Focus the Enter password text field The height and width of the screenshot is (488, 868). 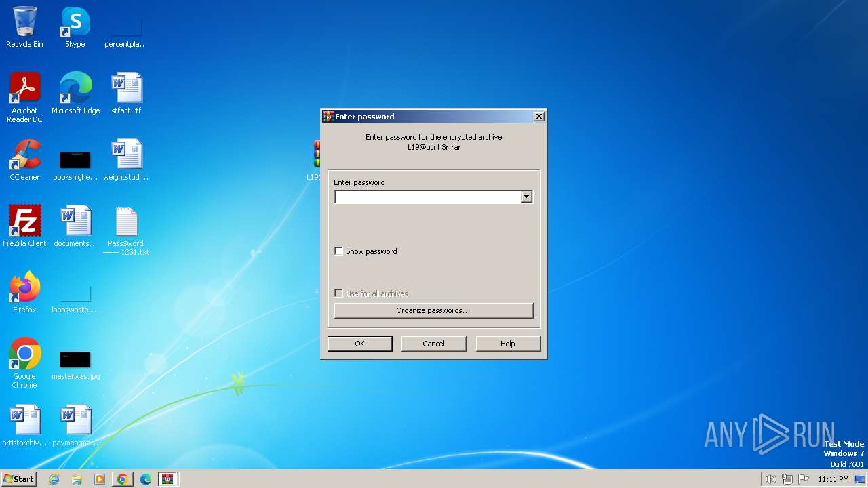[x=428, y=197]
